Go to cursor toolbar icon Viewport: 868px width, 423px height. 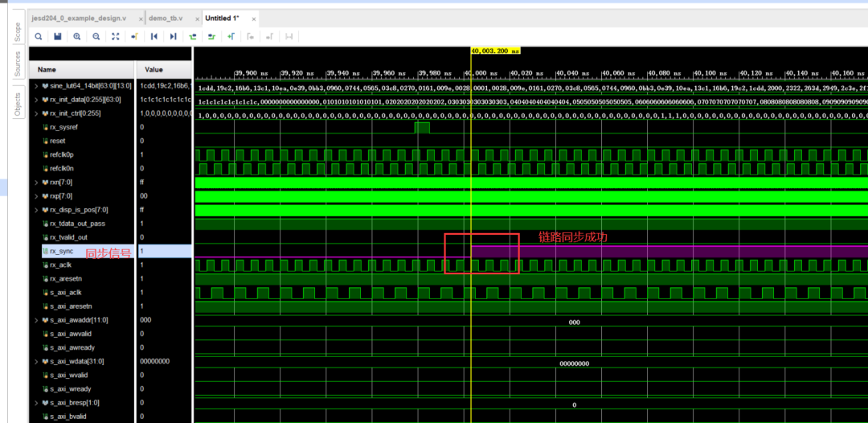coord(134,36)
